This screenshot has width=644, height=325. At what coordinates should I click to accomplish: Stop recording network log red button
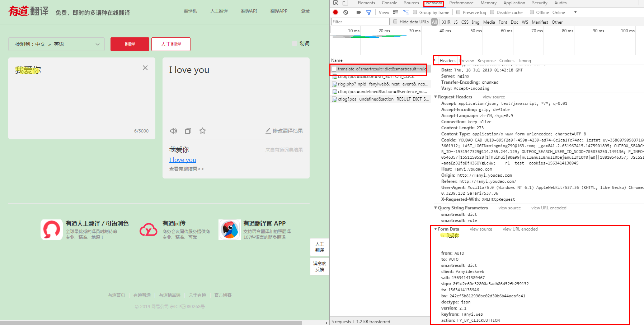335,12
